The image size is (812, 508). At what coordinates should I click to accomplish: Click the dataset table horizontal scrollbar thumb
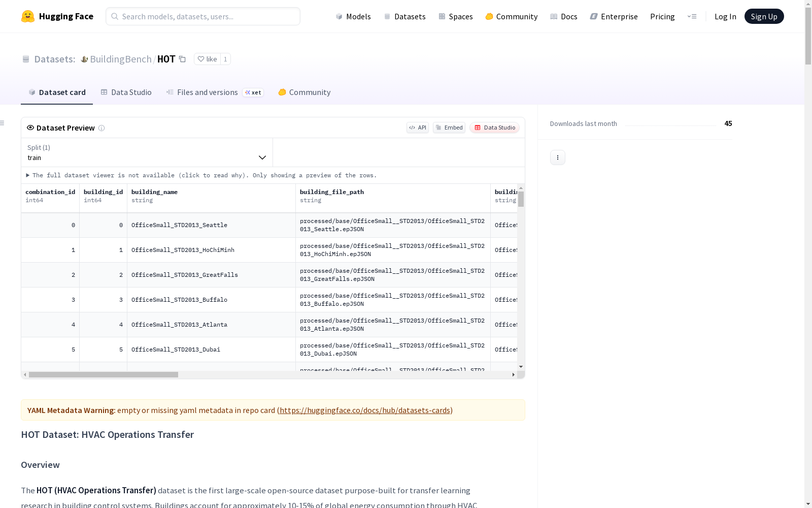(104, 374)
